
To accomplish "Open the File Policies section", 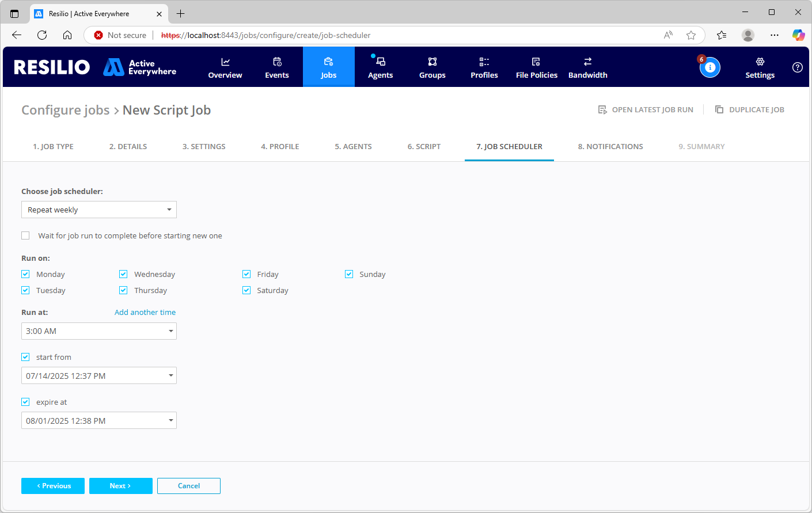I will coord(536,67).
